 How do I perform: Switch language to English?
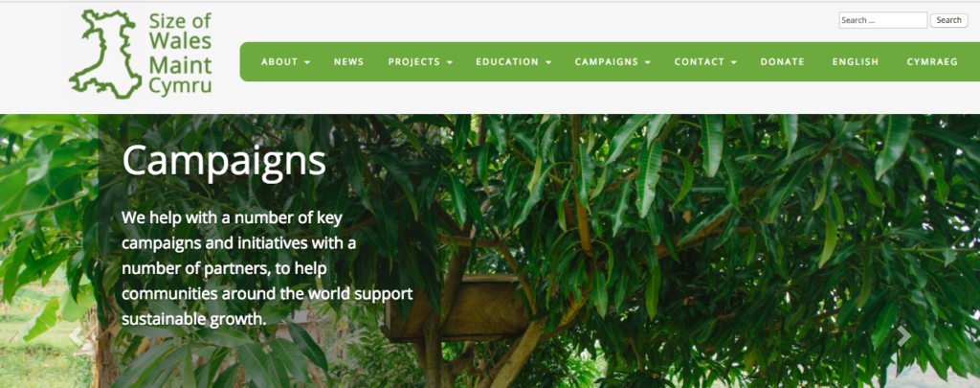(856, 62)
